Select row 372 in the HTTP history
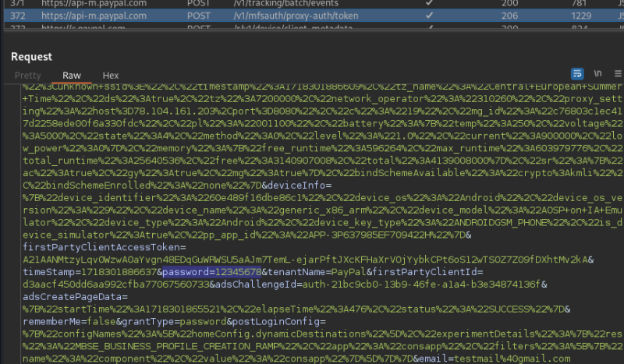This screenshot has height=364, width=624. 314,16
